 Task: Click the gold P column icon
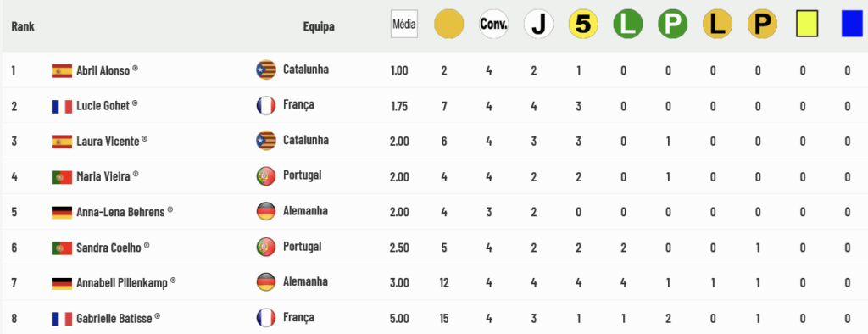(762, 25)
